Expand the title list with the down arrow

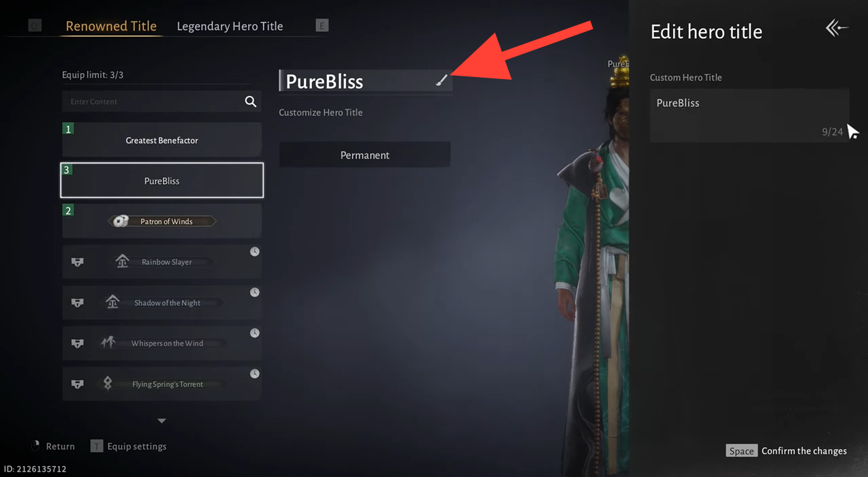click(161, 421)
